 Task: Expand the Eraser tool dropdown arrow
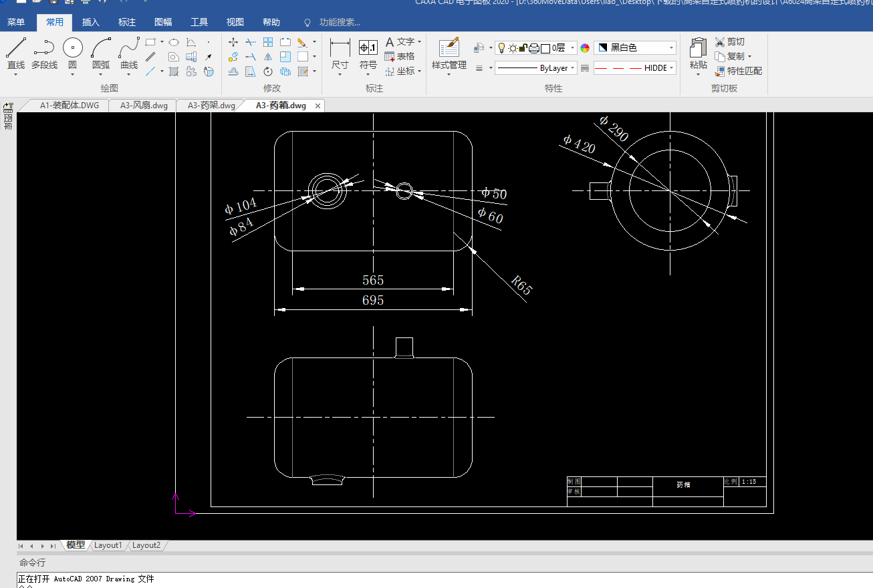tap(314, 42)
